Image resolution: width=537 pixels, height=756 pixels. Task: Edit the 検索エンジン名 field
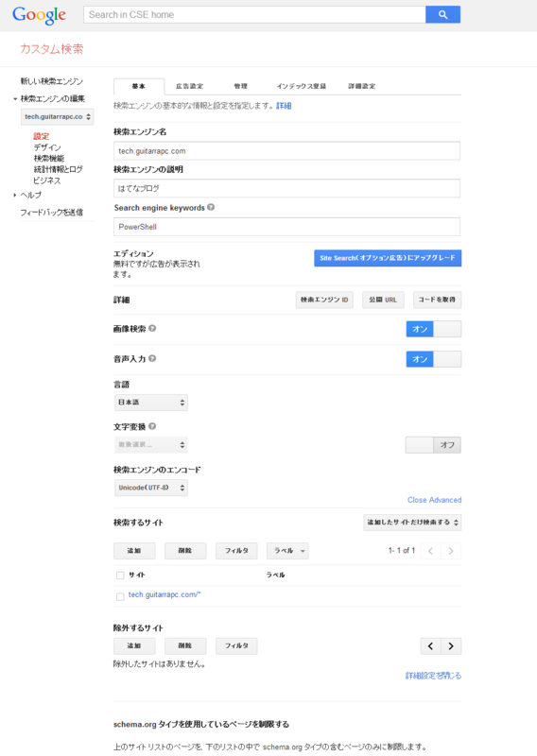click(286, 151)
